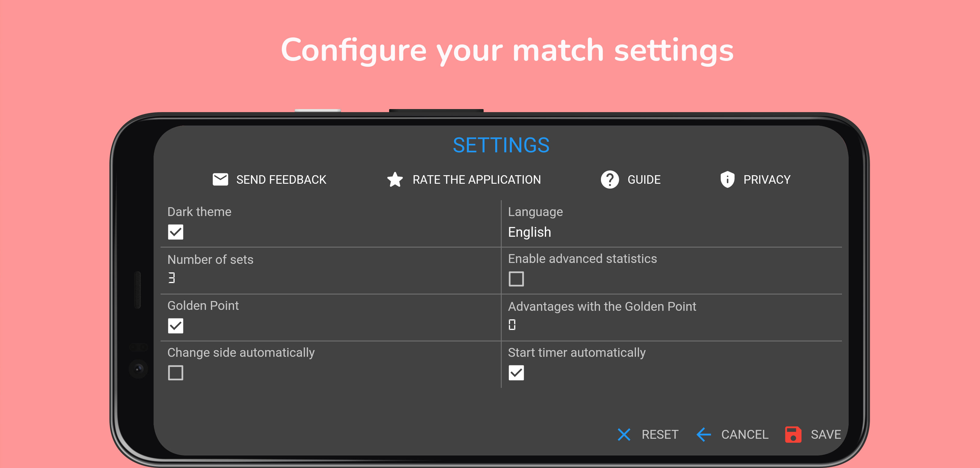
Task: Open the GUIDE link
Action: click(644, 179)
